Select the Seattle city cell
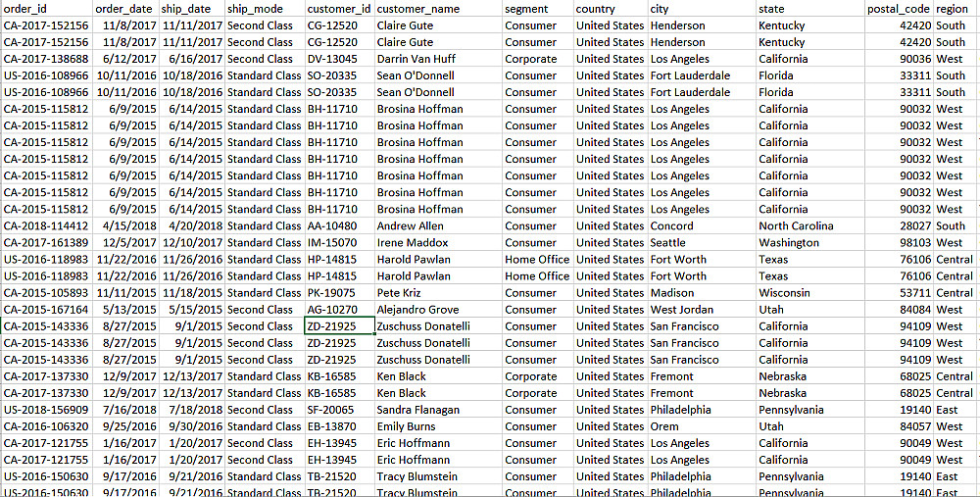 tap(702, 242)
